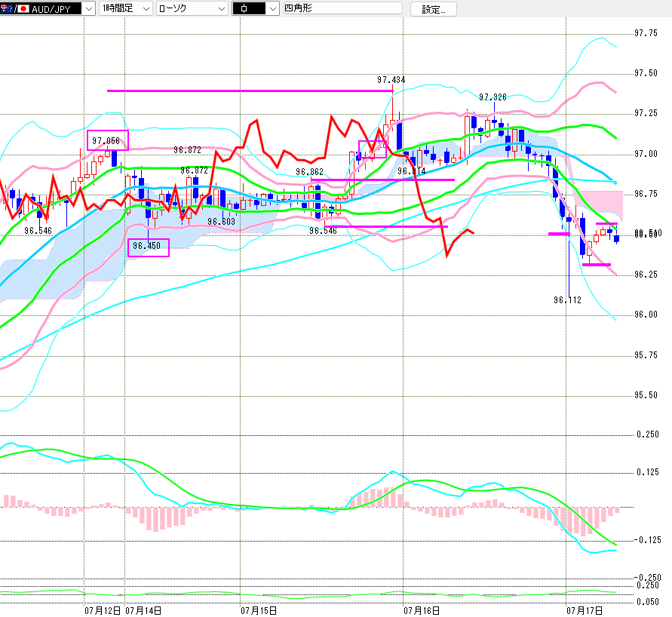This screenshot has width=672, height=617.
Task: Click the 07月16日 date label
Action: coord(422,610)
